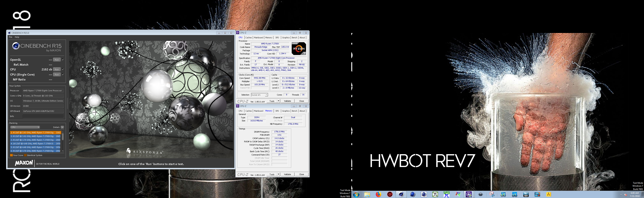The image size is (644, 198).
Task: Click Tools button in bottom CPU-Z window
Action: tap(272, 174)
